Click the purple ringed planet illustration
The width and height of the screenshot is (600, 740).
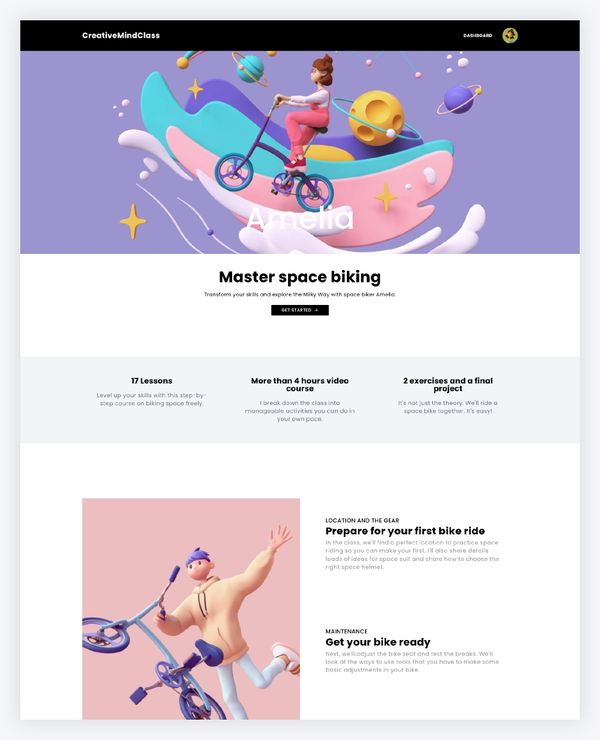(458, 100)
